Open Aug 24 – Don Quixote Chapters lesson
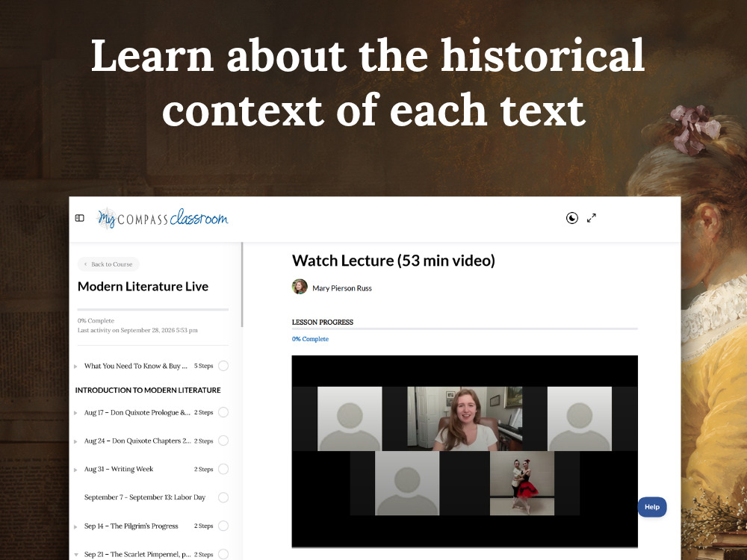The image size is (747, 560). pyautogui.click(x=137, y=441)
